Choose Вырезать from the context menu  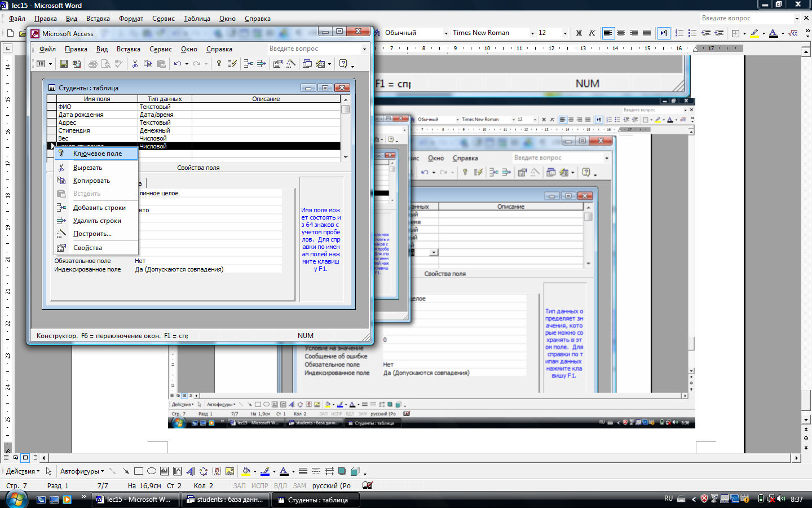coord(96,168)
